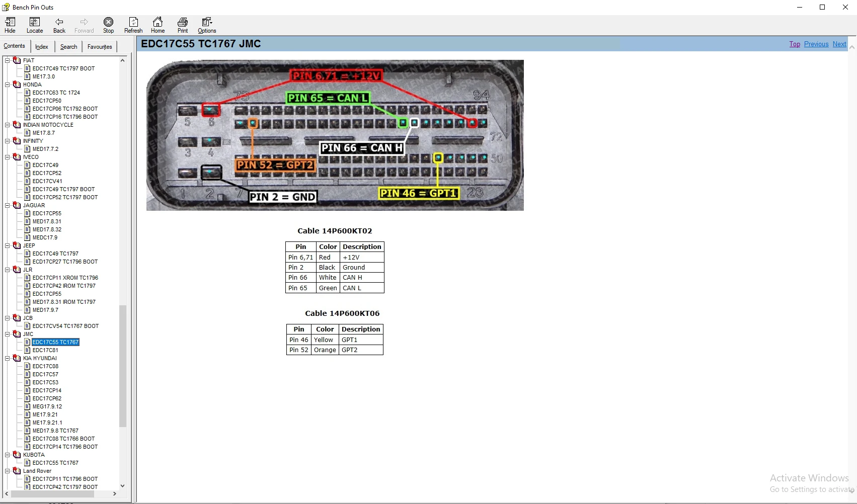Switch to the Index tab
The height and width of the screenshot is (504, 857).
point(42,46)
